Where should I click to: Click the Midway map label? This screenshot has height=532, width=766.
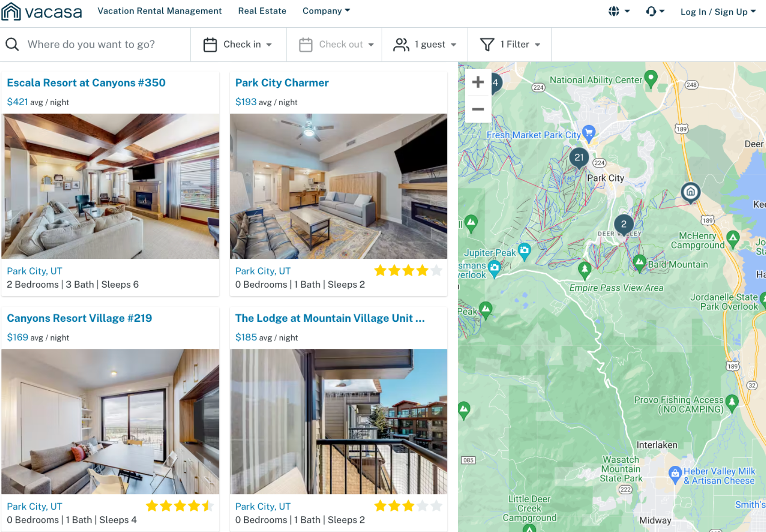(655, 520)
